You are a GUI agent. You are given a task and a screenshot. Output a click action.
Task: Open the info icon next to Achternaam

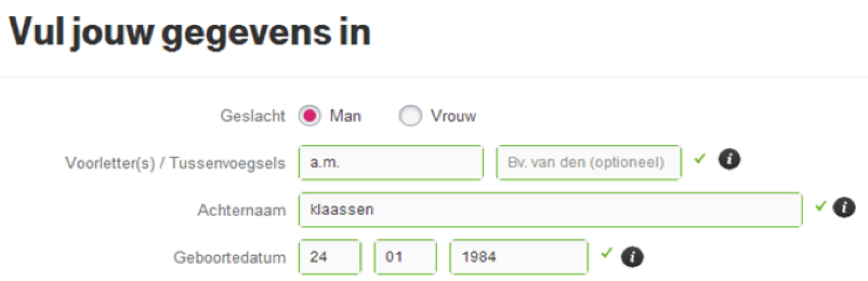pos(844,207)
